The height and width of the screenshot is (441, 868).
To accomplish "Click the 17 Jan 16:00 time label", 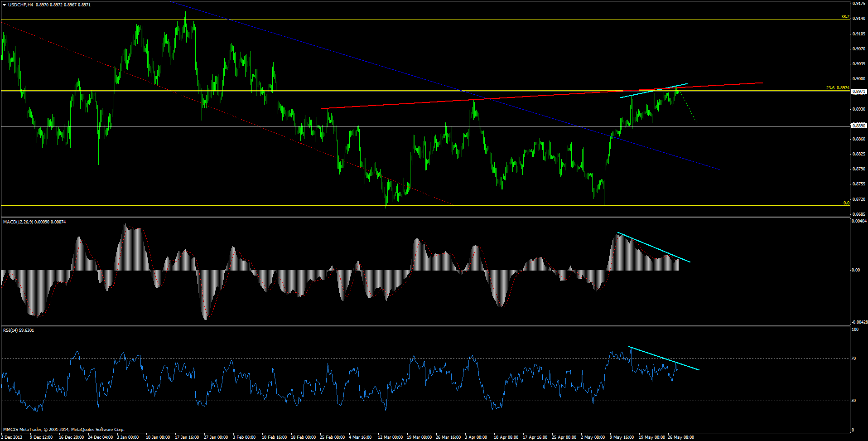I will click(x=187, y=437).
